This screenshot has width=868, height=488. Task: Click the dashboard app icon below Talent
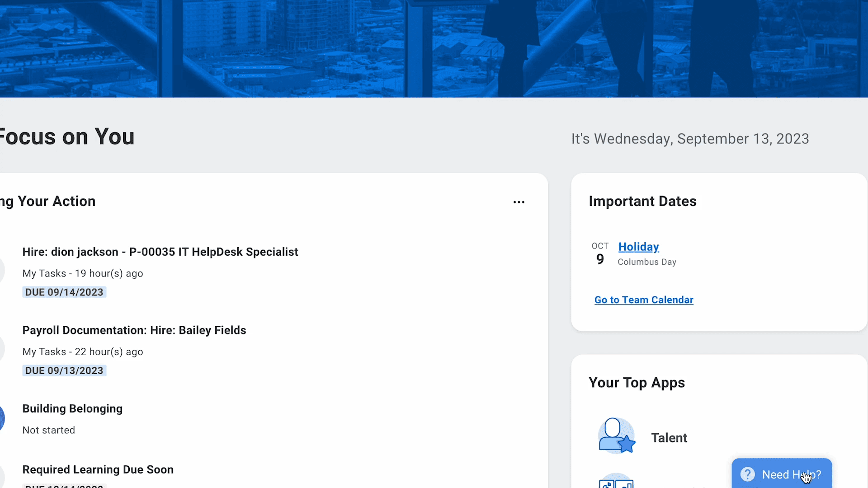pos(616,482)
